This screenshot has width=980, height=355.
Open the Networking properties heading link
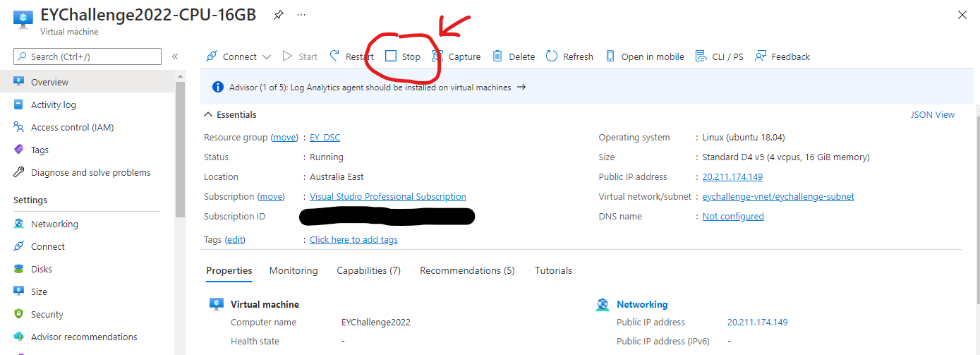click(x=642, y=305)
